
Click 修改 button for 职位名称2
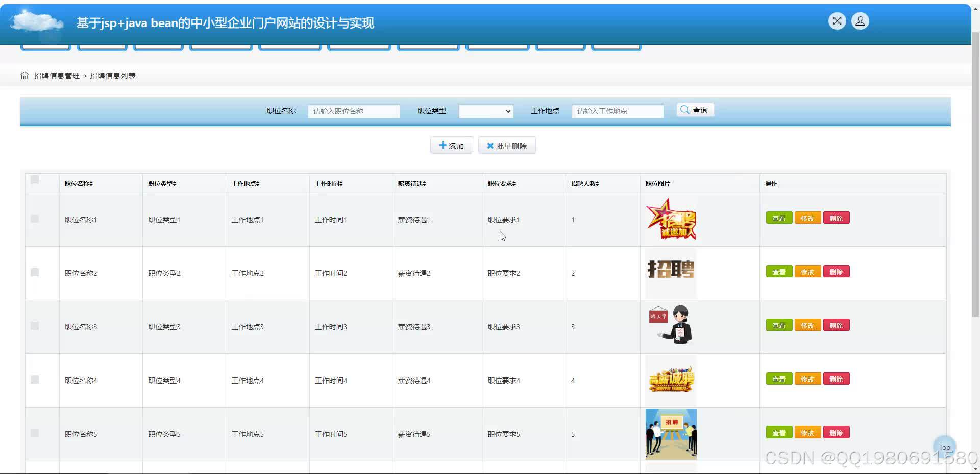pos(807,272)
